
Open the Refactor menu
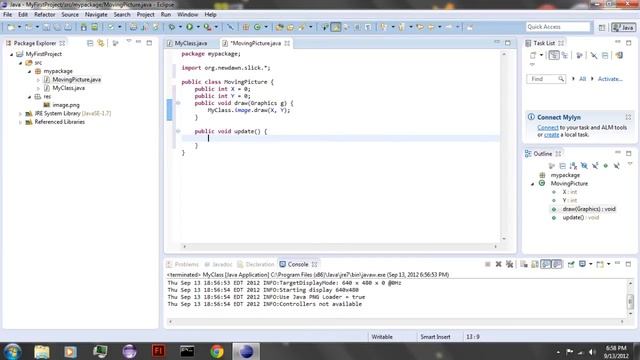point(44,15)
